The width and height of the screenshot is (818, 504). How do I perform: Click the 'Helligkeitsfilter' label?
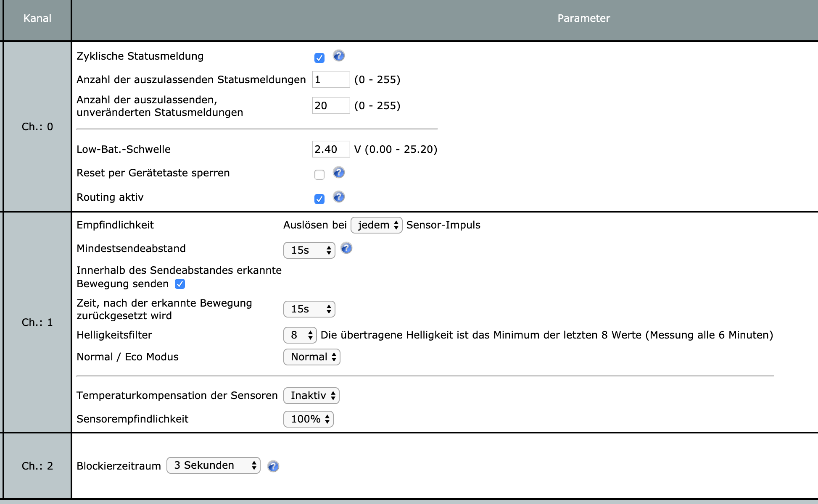(x=114, y=335)
